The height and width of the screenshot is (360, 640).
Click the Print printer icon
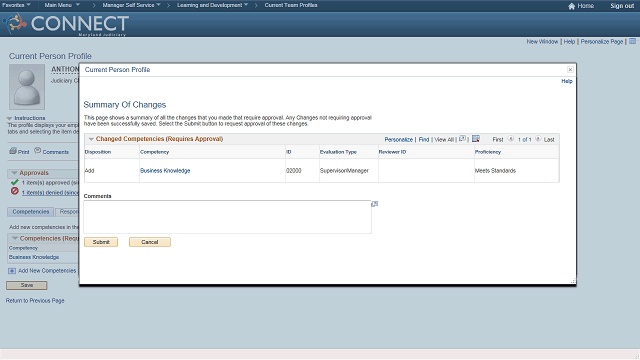[13, 151]
